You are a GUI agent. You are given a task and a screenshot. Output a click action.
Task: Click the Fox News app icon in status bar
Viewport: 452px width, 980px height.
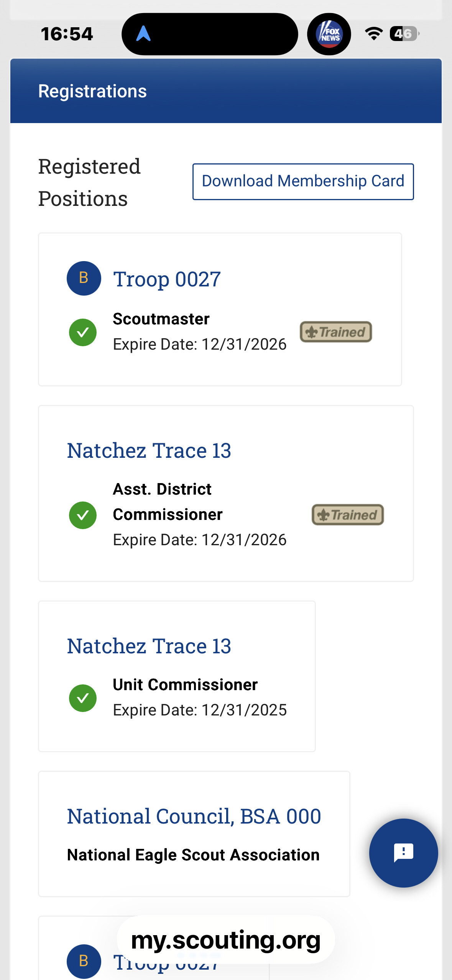(x=329, y=34)
